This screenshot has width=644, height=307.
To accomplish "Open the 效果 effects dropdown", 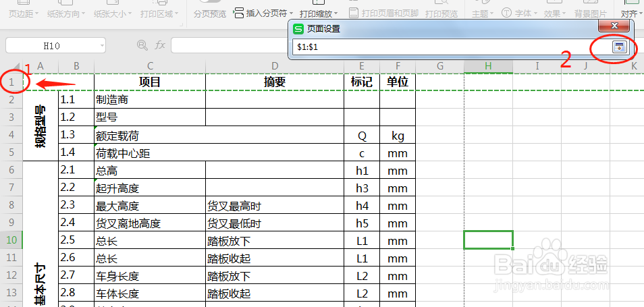I will tap(555, 13).
